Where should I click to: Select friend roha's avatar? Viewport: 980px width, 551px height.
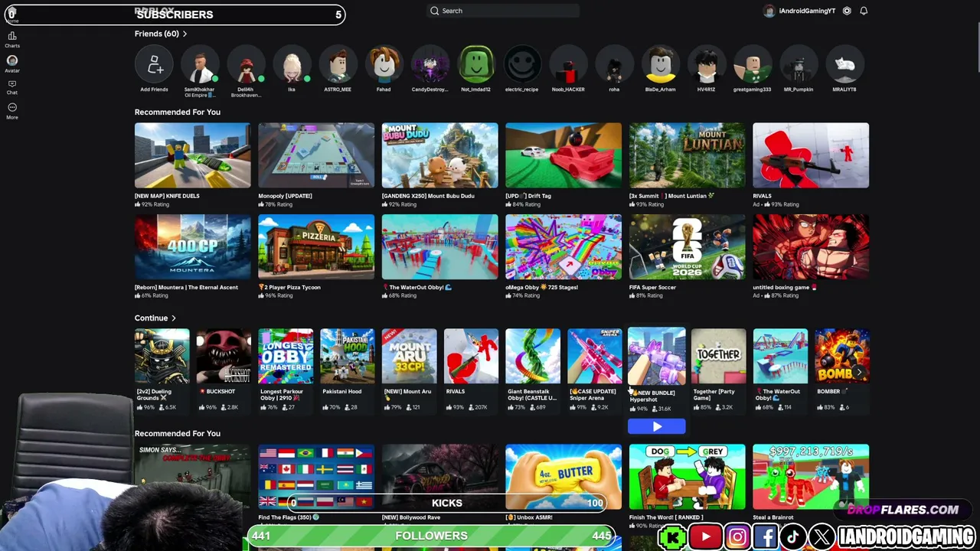[614, 65]
